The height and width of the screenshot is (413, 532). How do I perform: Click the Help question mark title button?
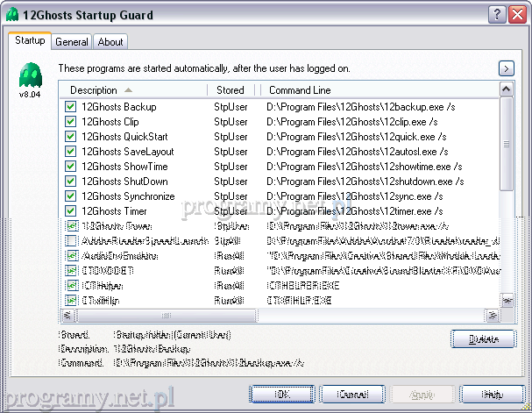coord(496,13)
